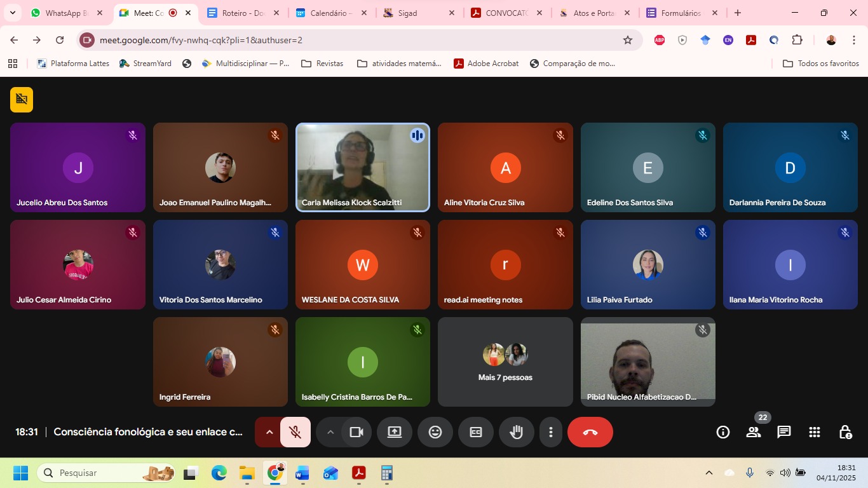Expand video settings chevron beside camera

point(330,432)
